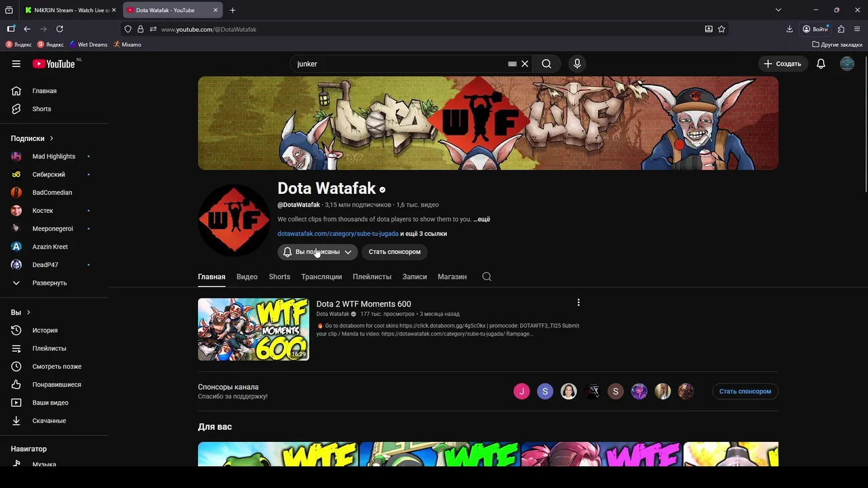Open the Mixamo bookmark
The image size is (868, 488).
click(127, 45)
